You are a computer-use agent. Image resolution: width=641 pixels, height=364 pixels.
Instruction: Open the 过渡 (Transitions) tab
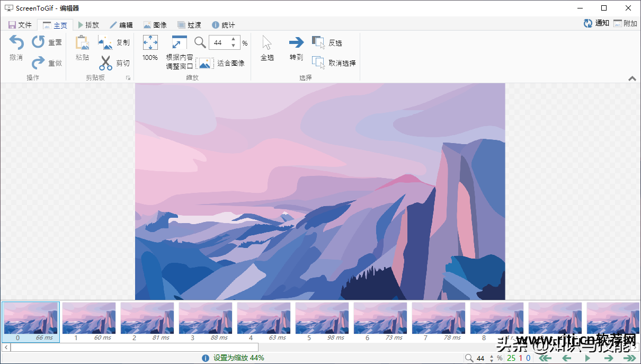[189, 25]
